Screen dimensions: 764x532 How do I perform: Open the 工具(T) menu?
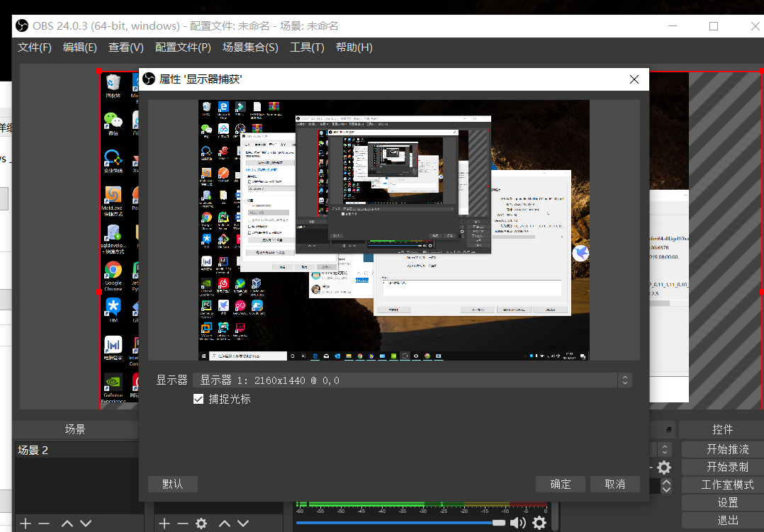coord(307,47)
